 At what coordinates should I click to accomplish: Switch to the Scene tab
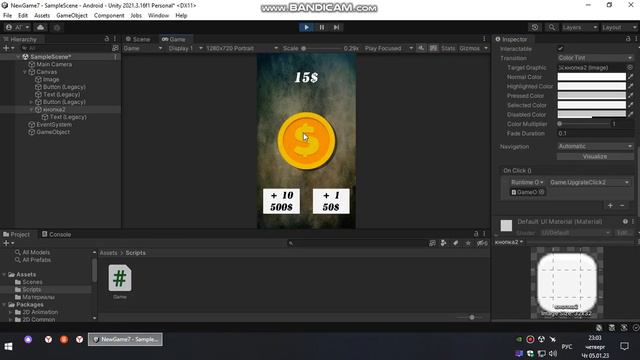(138, 39)
